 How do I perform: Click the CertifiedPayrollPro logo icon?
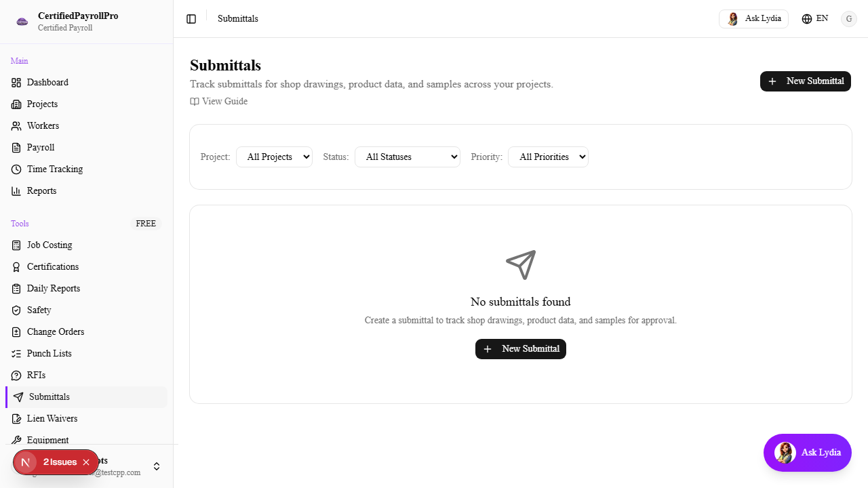[22, 22]
